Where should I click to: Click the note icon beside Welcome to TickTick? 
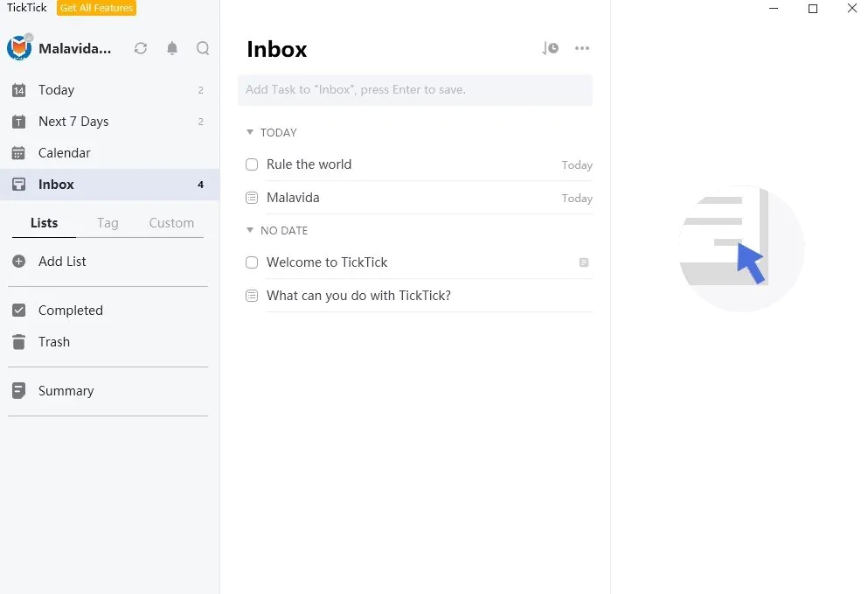point(584,262)
